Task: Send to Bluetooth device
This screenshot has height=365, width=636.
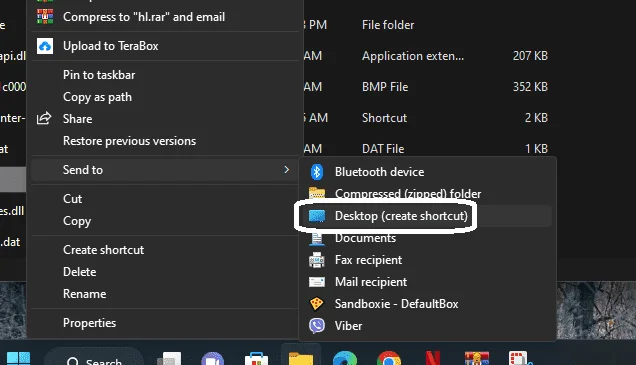Action: 428,172
